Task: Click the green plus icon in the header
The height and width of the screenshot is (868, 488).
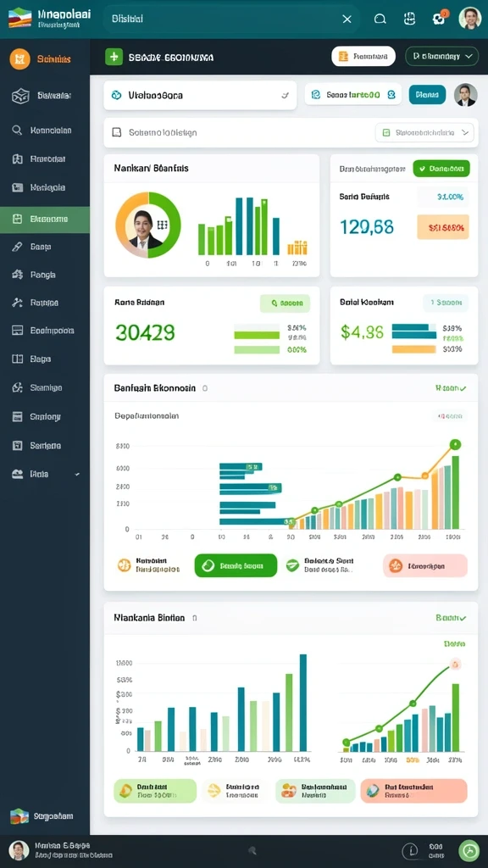Action: (114, 57)
